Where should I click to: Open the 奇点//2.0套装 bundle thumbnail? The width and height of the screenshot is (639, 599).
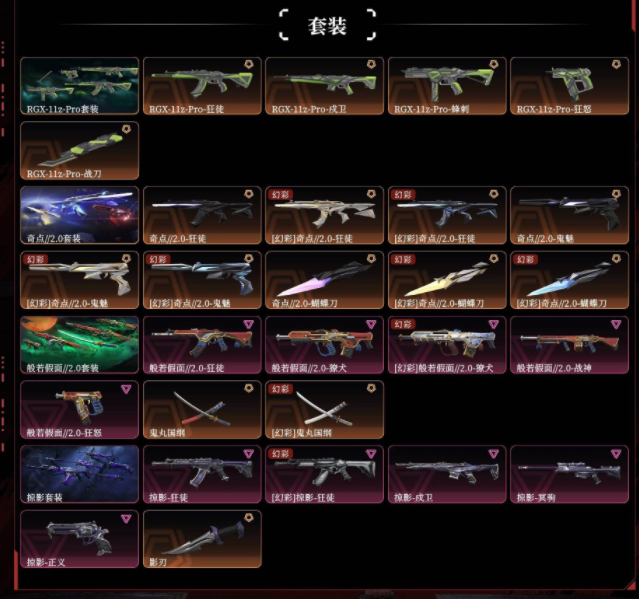click(79, 215)
